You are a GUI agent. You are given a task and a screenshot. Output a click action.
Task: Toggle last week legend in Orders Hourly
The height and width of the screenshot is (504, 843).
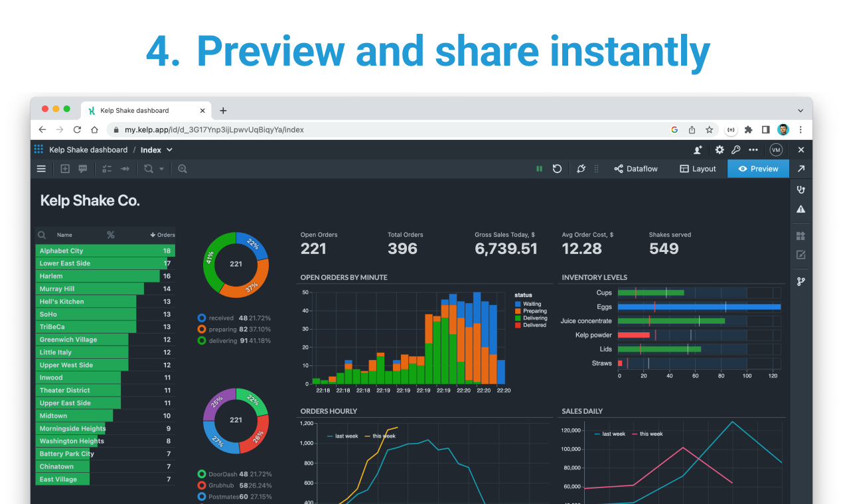pos(342,436)
